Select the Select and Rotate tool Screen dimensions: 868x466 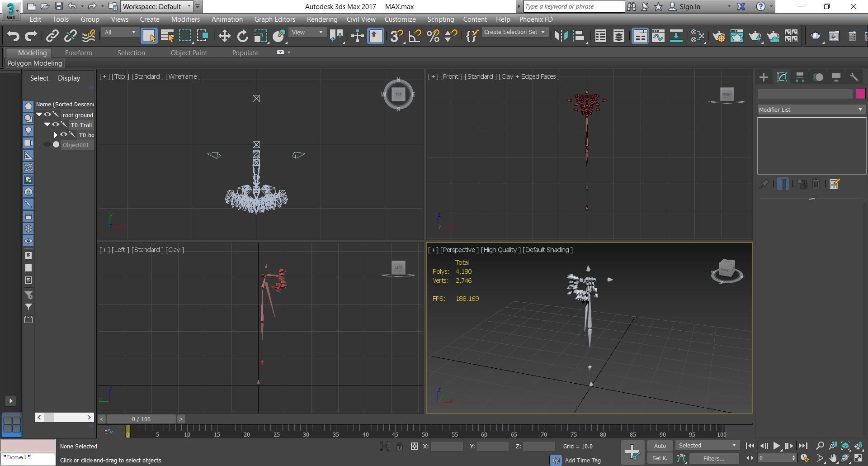[242, 36]
